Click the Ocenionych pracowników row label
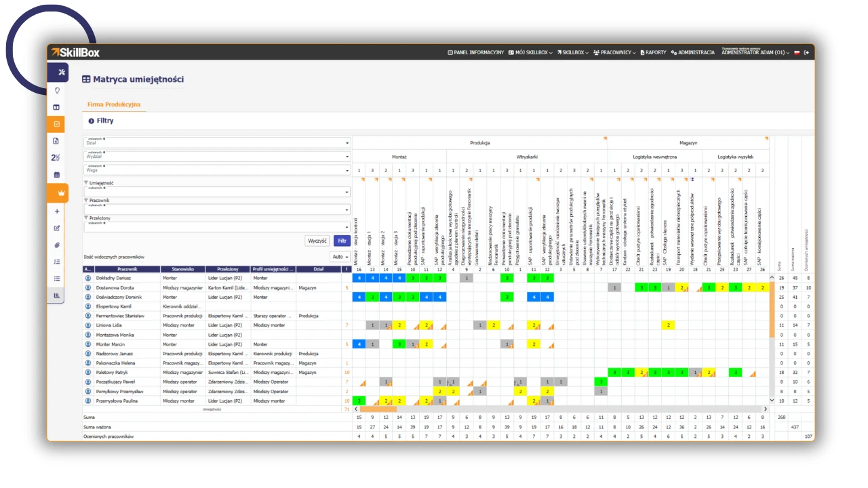The height and width of the screenshot is (488, 868). (108, 436)
